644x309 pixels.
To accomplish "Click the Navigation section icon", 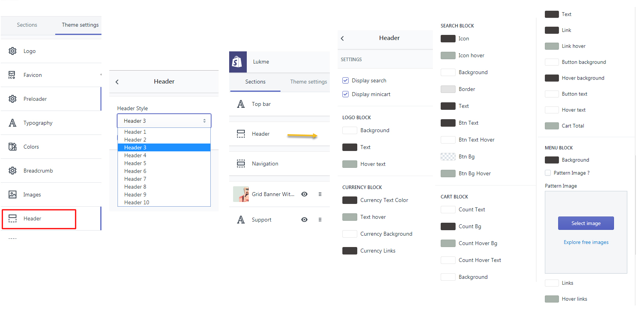I will pyautogui.click(x=241, y=164).
